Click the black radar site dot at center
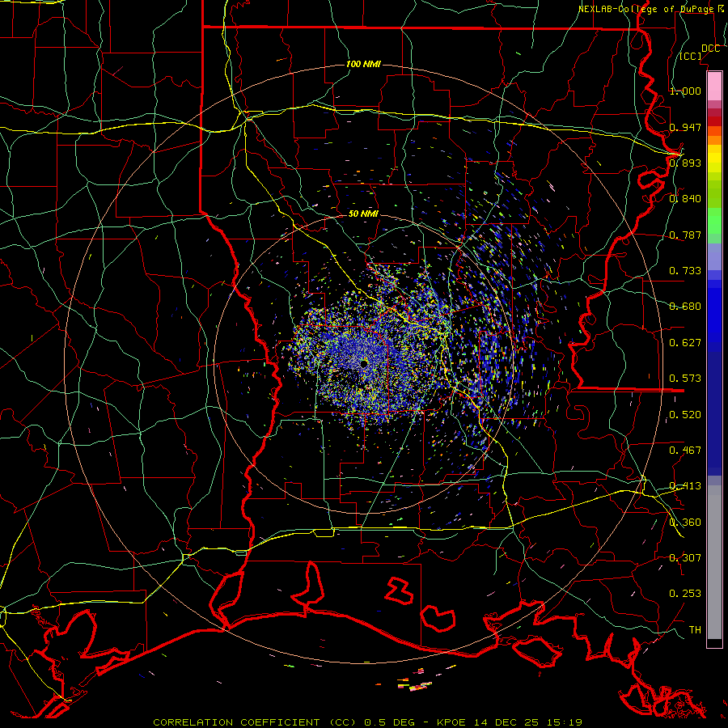This screenshot has width=728, height=728. 363,363
